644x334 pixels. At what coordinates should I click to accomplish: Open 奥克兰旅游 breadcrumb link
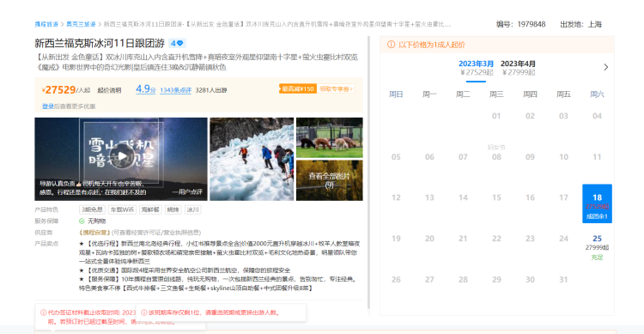click(x=81, y=24)
